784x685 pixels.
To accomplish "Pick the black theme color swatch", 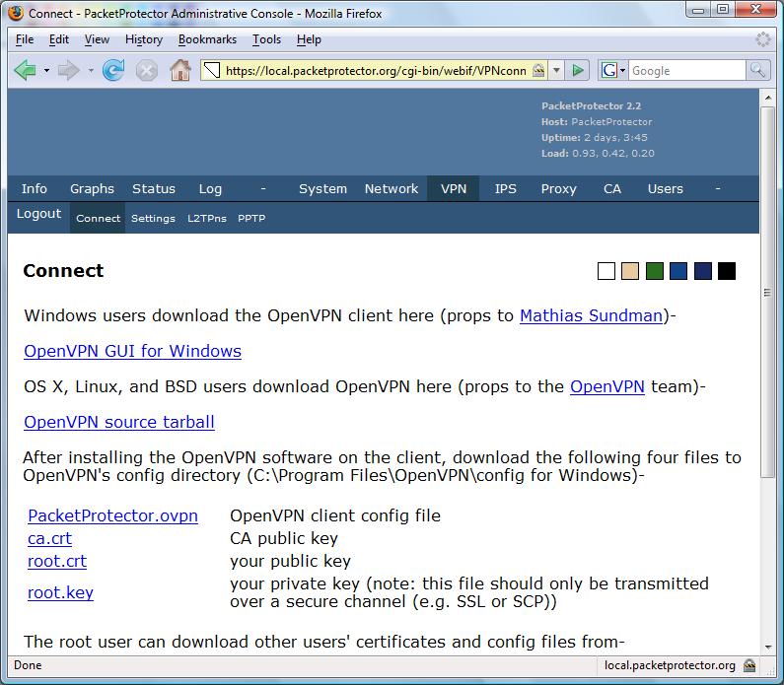I will point(727,271).
